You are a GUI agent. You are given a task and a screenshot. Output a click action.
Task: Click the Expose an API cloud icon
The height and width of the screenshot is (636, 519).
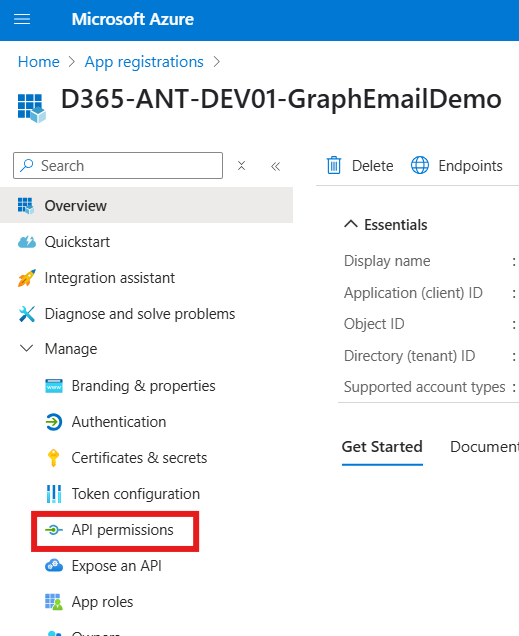click(54, 565)
